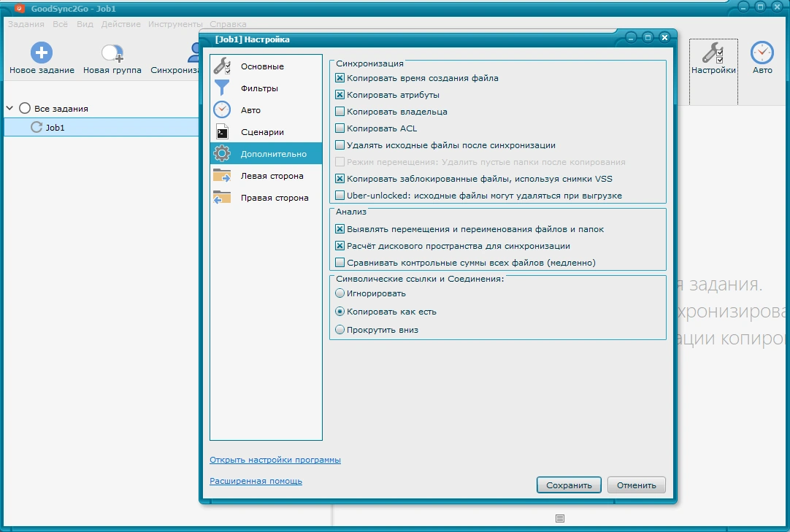Click the sync icon beside Job1
The height and width of the screenshot is (532, 790).
(x=37, y=128)
